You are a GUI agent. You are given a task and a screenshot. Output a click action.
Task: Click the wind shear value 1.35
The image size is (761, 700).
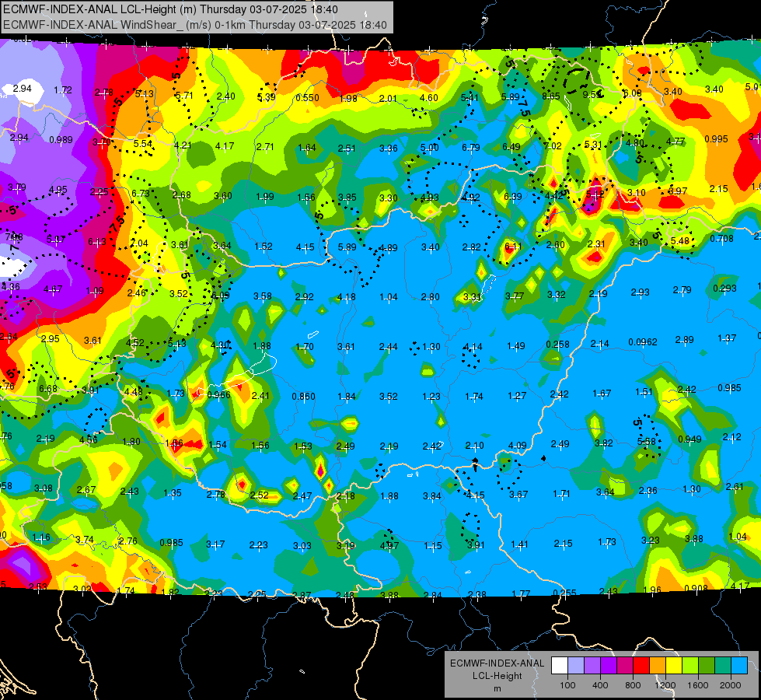173,493
